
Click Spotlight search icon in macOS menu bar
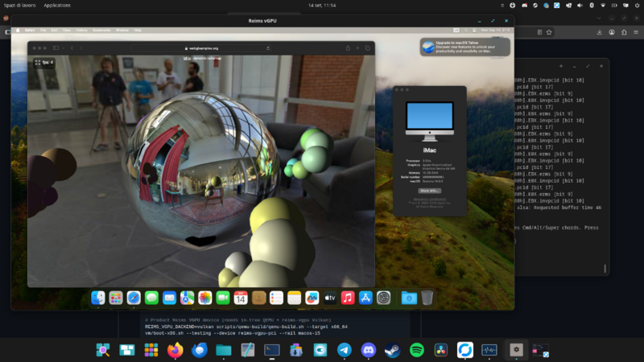(466, 31)
